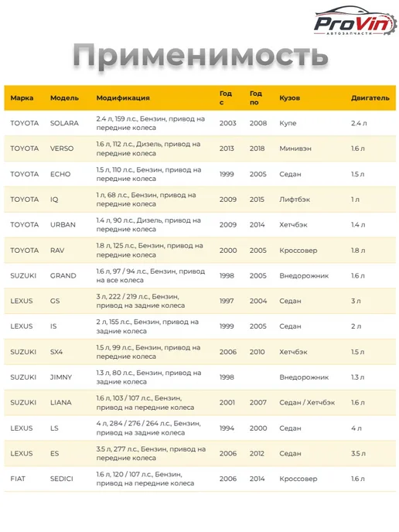Select the Марка column header
The width and height of the screenshot is (399, 532).
(x=22, y=98)
